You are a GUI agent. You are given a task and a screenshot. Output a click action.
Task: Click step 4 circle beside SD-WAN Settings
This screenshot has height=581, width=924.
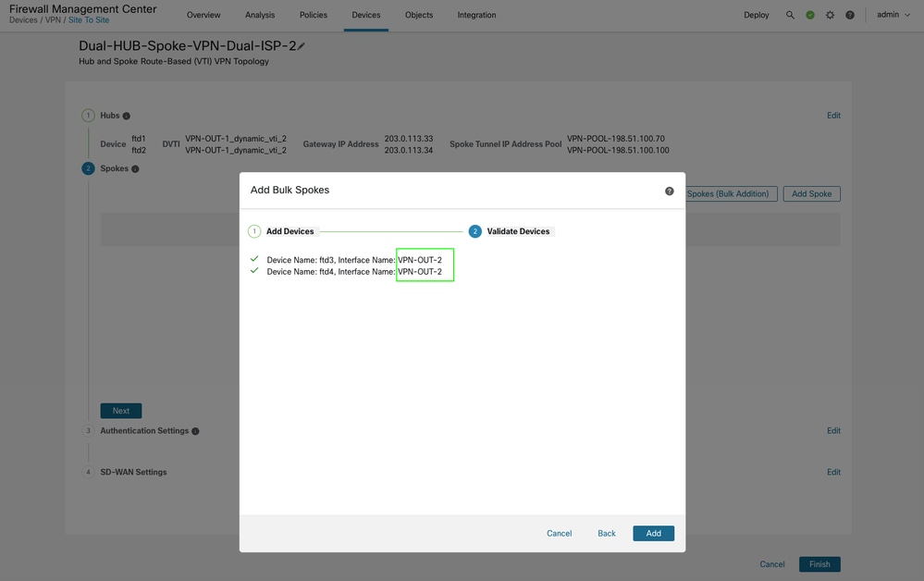click(88, 472)
